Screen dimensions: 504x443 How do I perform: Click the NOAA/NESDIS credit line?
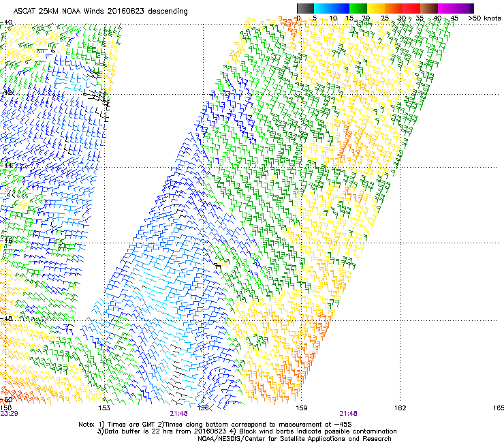click(294, 439)
